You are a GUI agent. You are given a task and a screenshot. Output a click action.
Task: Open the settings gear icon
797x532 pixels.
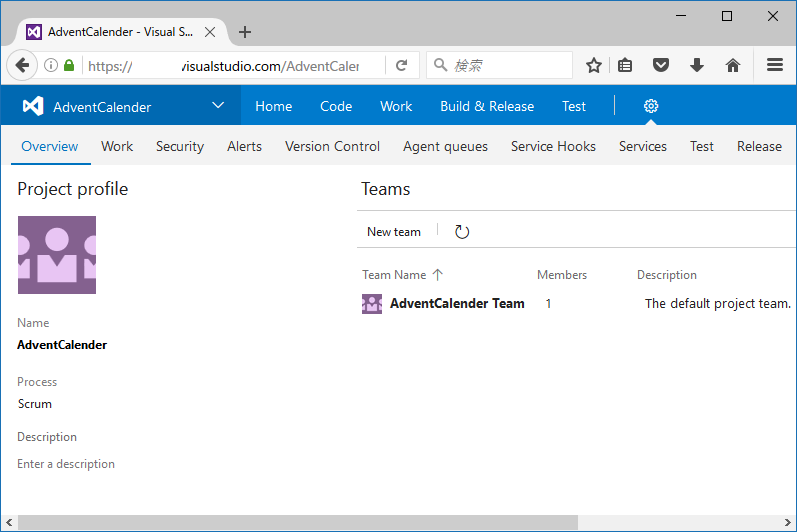coord(651,106)
